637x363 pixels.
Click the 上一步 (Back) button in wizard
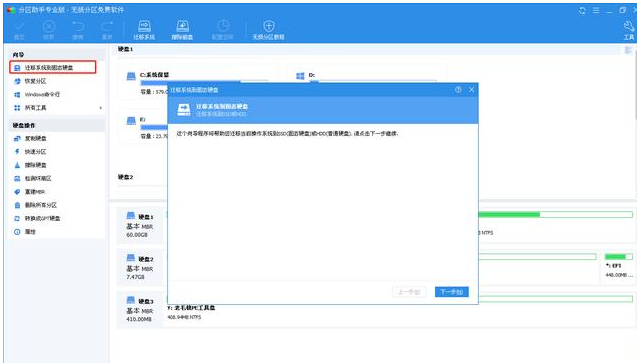pos(409,292)
